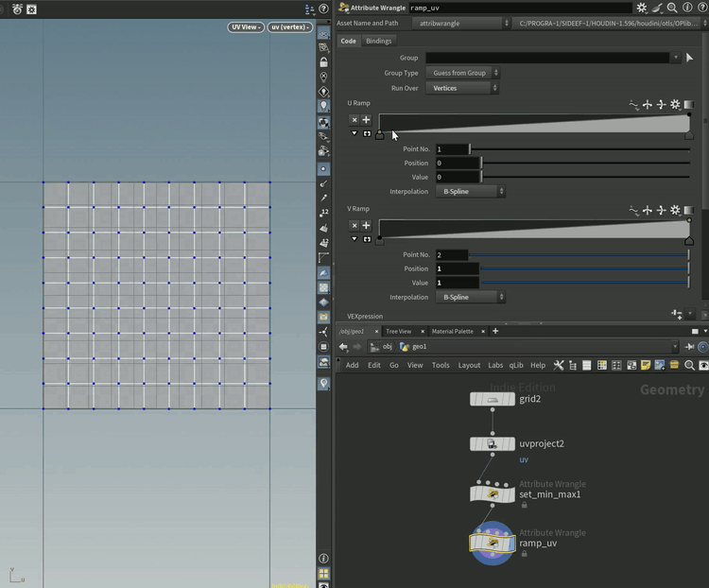Toggle display flag on ramp_uv node
709x588 pixels.
pyautogui.click(x=511, y=544)
